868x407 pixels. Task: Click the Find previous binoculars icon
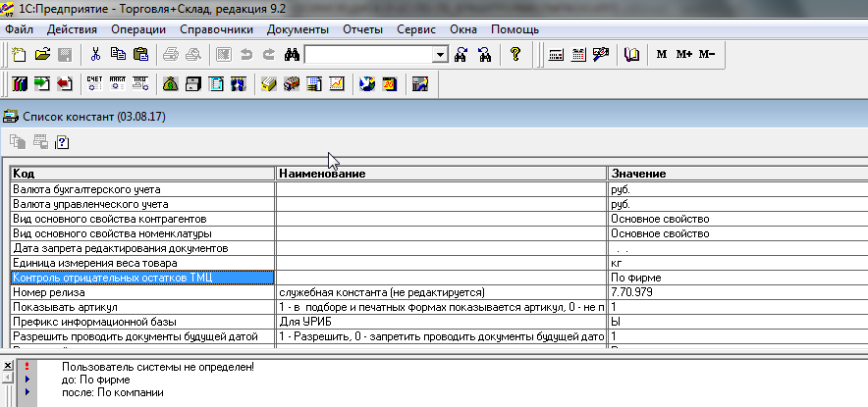484,54
